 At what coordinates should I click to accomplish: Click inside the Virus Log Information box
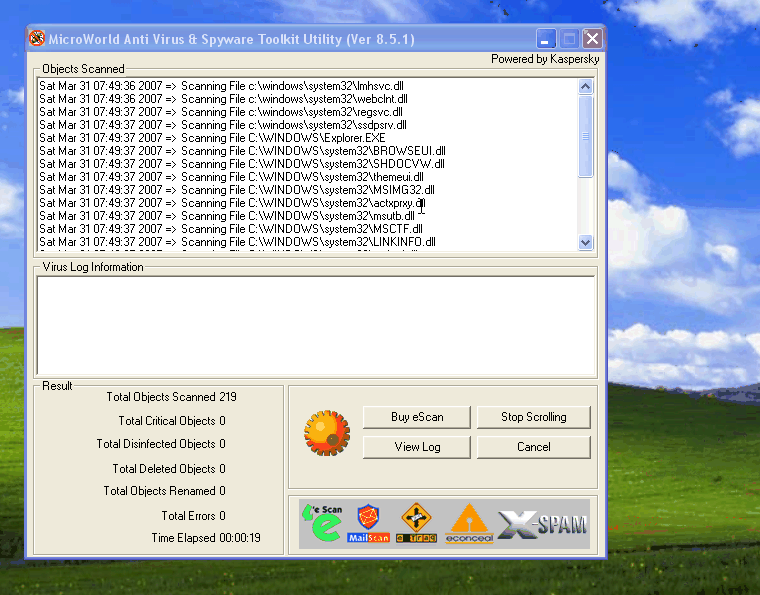pos(316,326)
